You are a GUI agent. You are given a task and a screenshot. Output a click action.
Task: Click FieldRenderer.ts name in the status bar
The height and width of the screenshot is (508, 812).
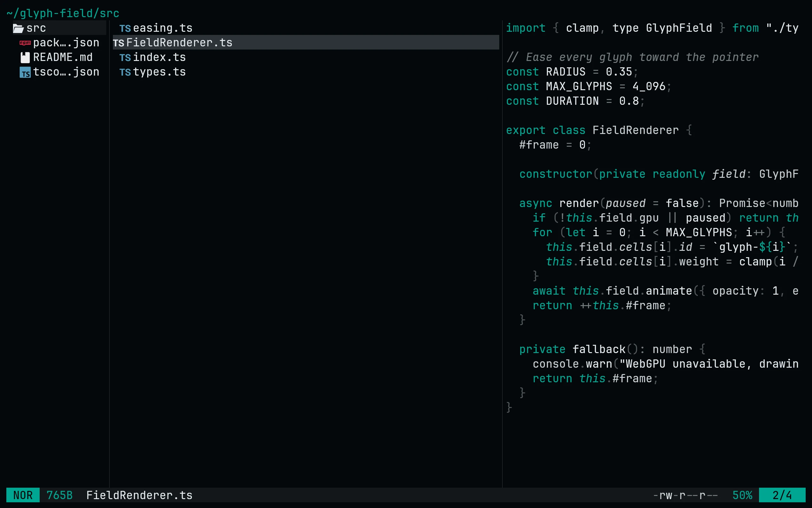pos(139,495)
